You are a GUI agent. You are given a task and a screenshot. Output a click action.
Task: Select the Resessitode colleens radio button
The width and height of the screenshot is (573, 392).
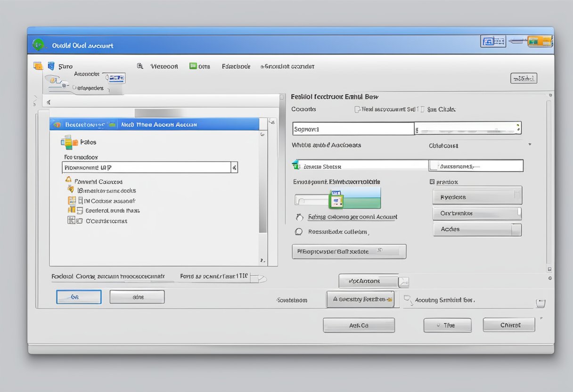(x=298, y=232)
